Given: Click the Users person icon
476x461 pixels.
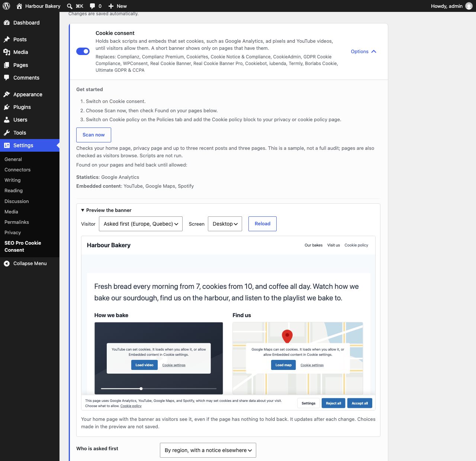Looking at the screenshot, I should tap(7, 120).
